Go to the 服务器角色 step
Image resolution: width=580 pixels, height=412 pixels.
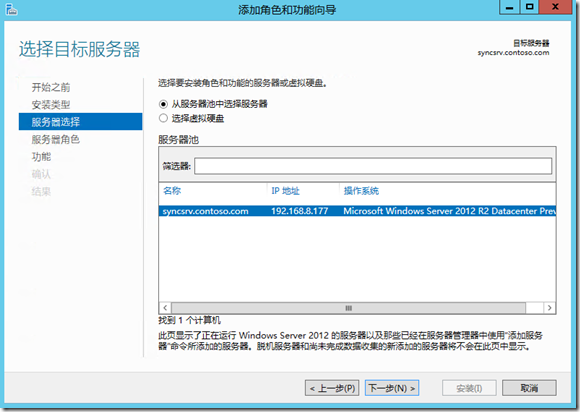(55, 139)
